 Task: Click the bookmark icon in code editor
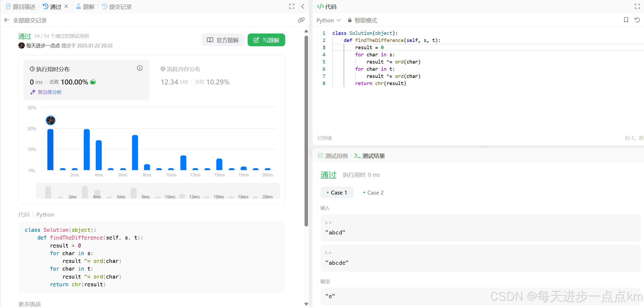[x=626, y=20]
